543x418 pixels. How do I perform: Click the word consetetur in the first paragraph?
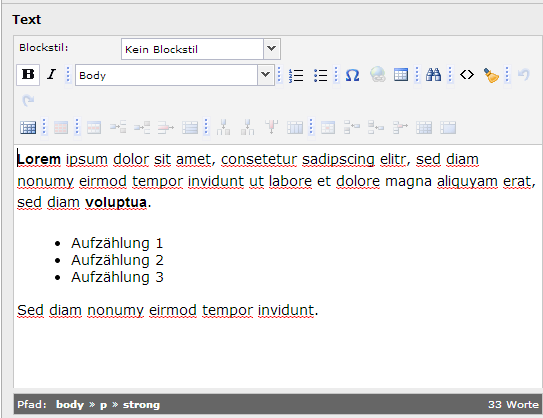point(259,160)
